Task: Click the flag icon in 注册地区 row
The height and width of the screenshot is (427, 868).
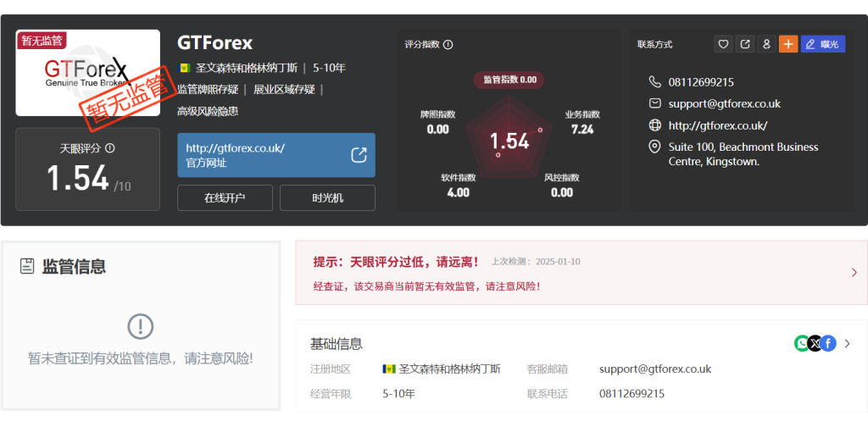Action: pyautogui.click(x=388, y=369)
